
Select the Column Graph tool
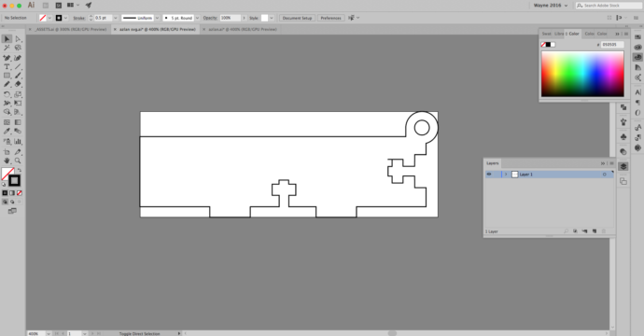pyautogui.click(x=18, y=141)
